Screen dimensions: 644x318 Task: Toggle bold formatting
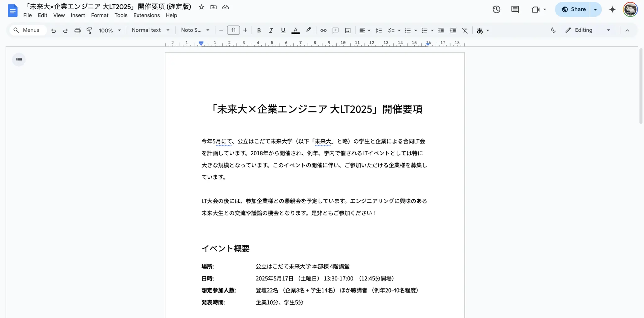click(259, 30)
